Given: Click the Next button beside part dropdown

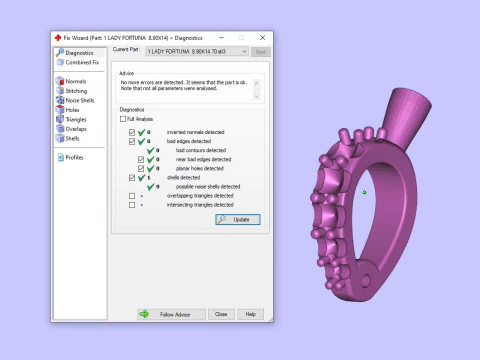Looking at the screenshot, I should point(261,52).
